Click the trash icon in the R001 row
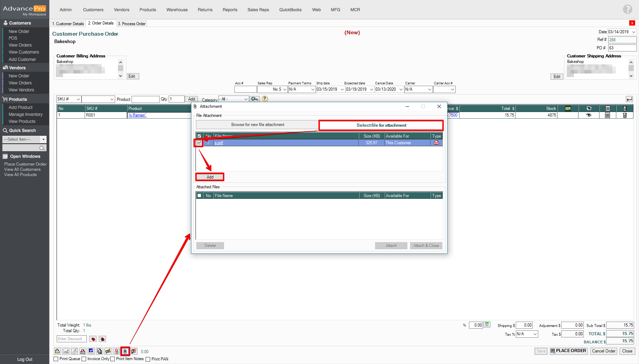639x364 pixels. coord(625,115)
